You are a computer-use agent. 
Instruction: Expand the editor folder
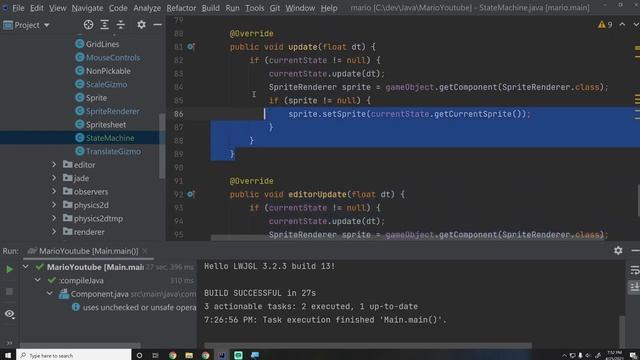[54, 164]
